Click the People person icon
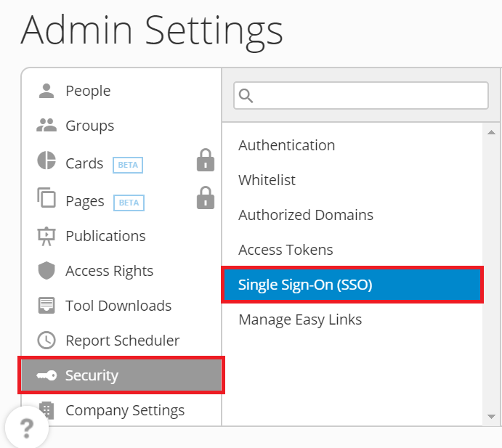Screen dimensions: 502x448 tap(46, 91)
